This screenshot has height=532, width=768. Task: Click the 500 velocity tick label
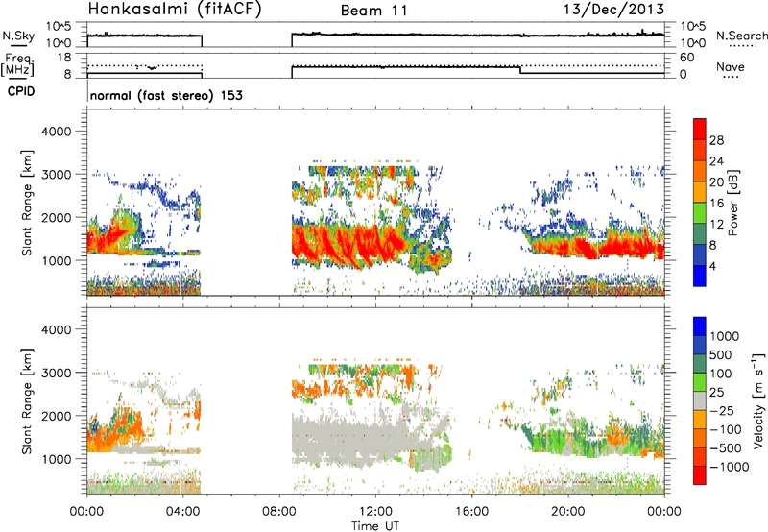point(721,354)
